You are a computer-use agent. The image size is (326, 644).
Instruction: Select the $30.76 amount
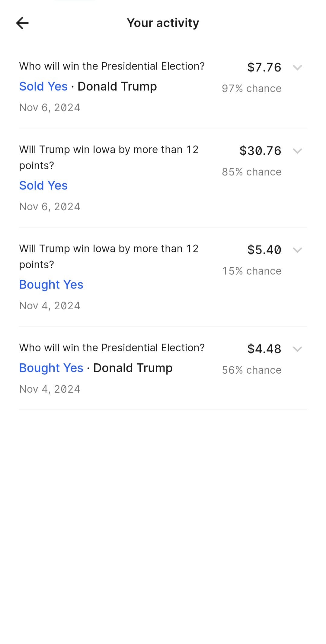260,150
